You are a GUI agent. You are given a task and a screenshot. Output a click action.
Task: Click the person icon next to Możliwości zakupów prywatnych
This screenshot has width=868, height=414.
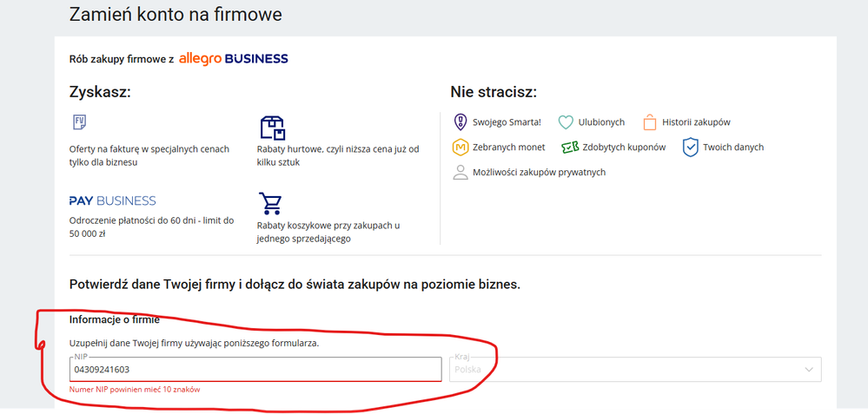tap(461, 173)
